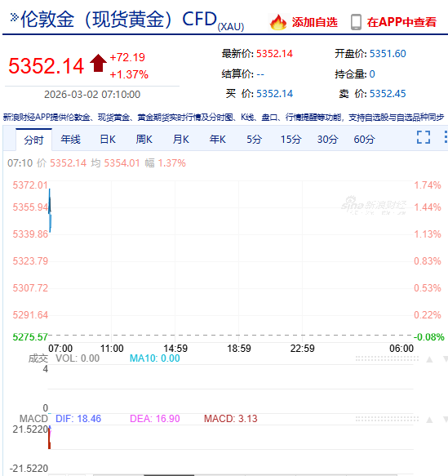Click the -0.08% axis label

[x=429, y=337]
